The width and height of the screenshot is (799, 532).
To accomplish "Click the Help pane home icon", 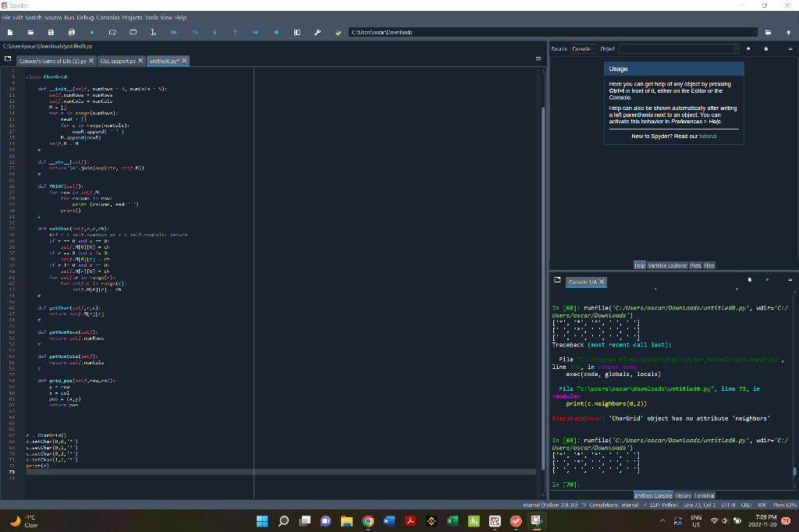I will (748, 49).
